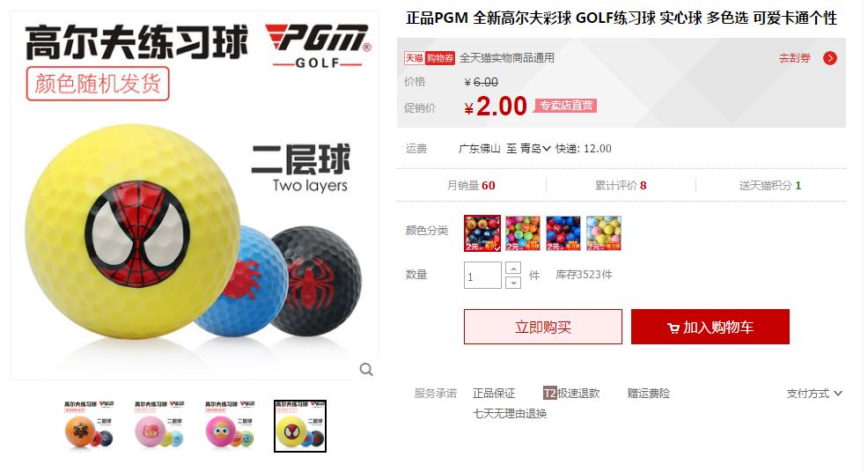Choose the fourth pastel ball color option
The image size is (868, 472).
pyautogui.click(x=603, y=233)
